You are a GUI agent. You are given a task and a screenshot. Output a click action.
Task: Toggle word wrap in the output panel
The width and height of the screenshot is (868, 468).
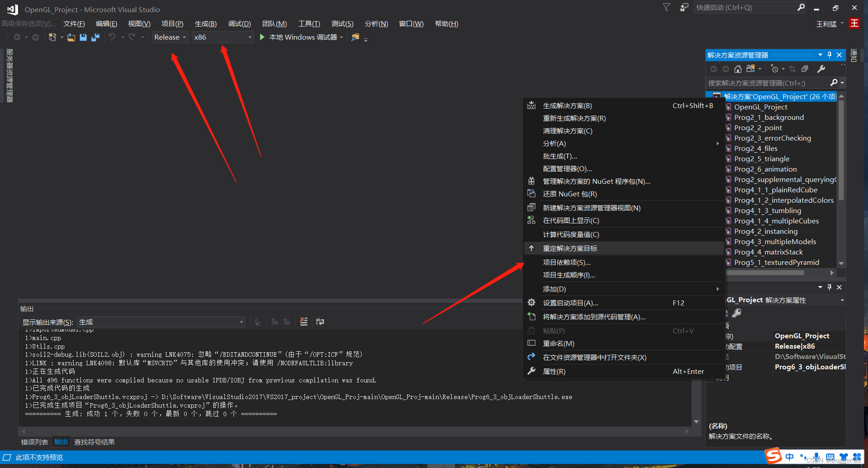pyautogui.click(x=320, y=322)
